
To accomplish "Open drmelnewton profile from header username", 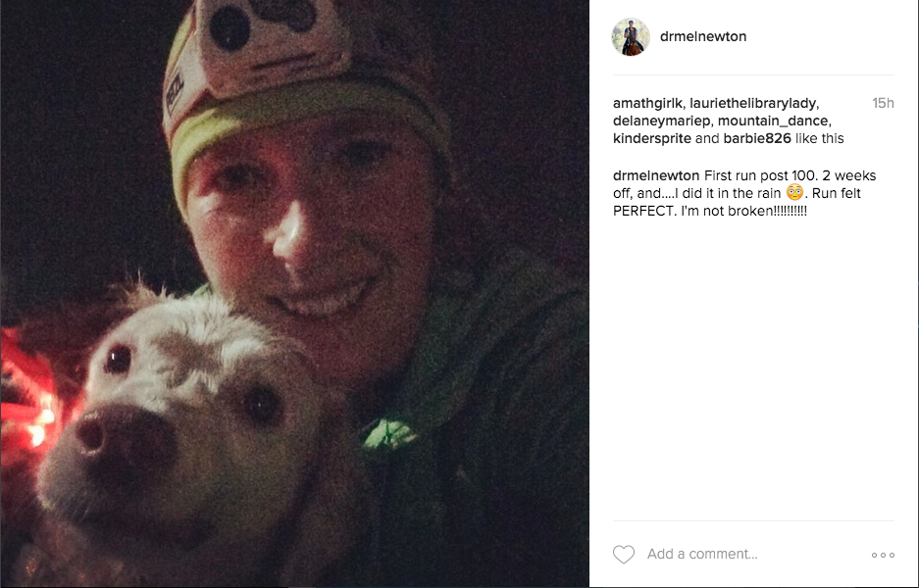I will point(702,36).
